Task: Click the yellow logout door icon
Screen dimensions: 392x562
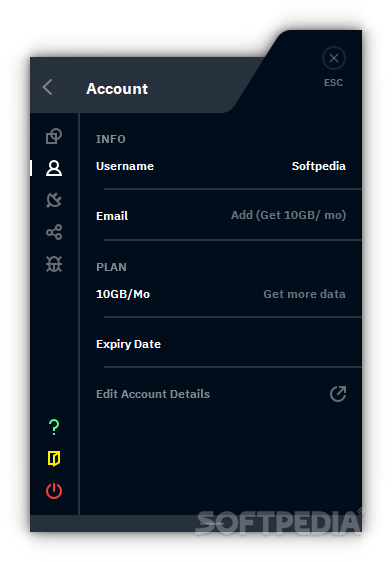Action: coord(54,459)
